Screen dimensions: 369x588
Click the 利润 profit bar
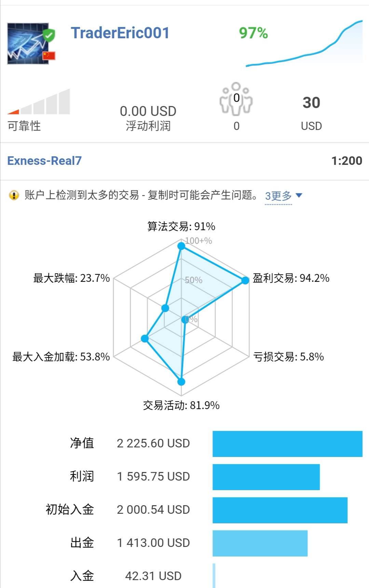(266, 477)
